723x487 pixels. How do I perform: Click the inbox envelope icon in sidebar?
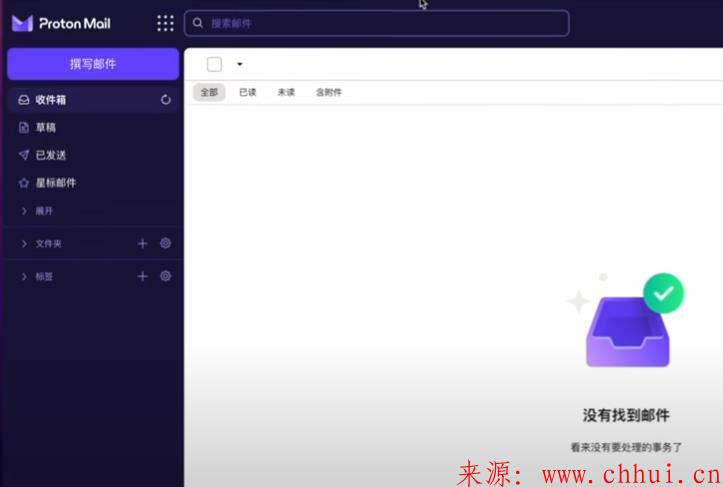coord(24,100)
